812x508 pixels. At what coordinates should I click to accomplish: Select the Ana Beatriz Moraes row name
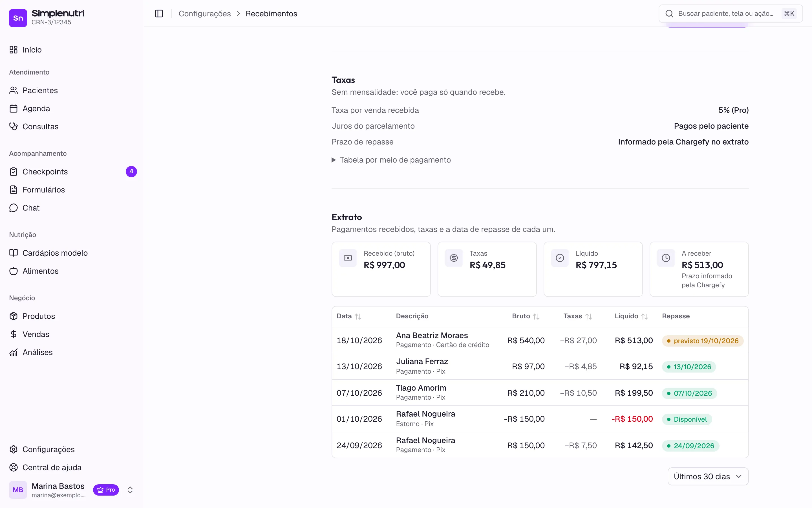point(432,335)
